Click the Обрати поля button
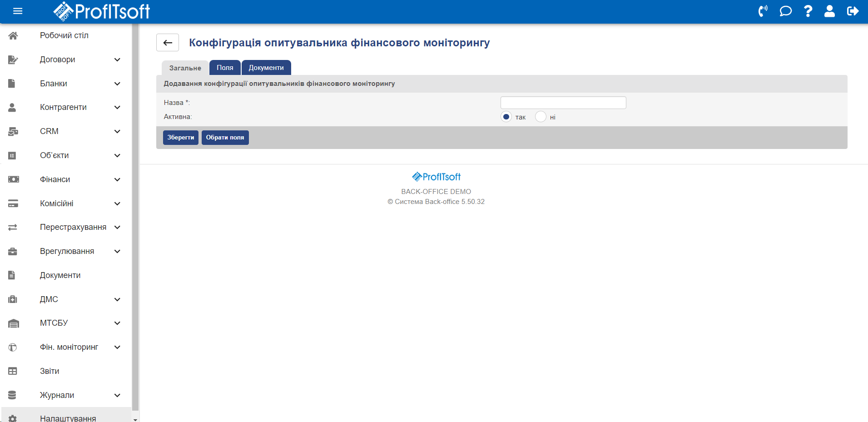 tap(225, 138)
